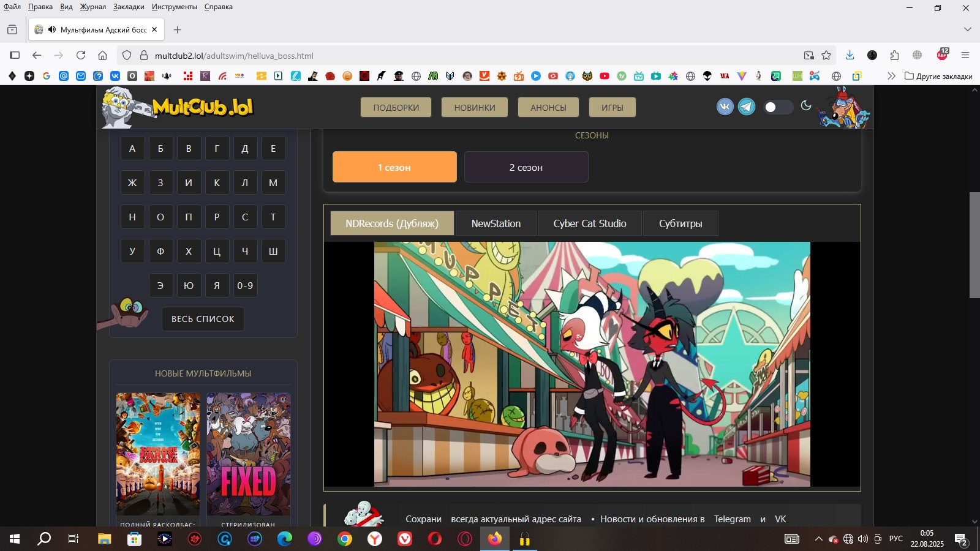Click the Google bookmark icon
Screen dimensions: 980x551
click(47, 76)
